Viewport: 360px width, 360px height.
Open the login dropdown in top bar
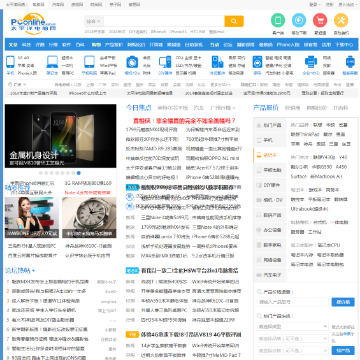(x=314, y=5)
